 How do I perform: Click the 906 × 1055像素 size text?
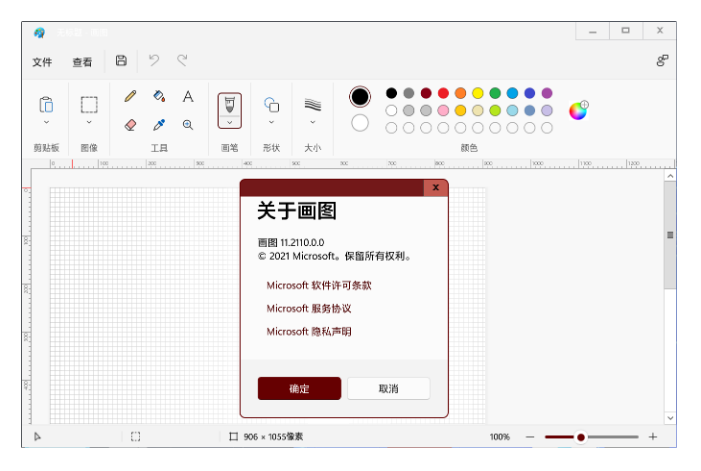273,437
